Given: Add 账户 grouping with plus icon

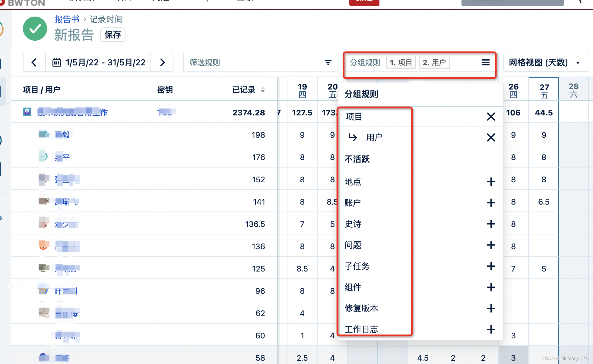Looking at the screenshot, I should pyautogui.click(x=491, y=203).
